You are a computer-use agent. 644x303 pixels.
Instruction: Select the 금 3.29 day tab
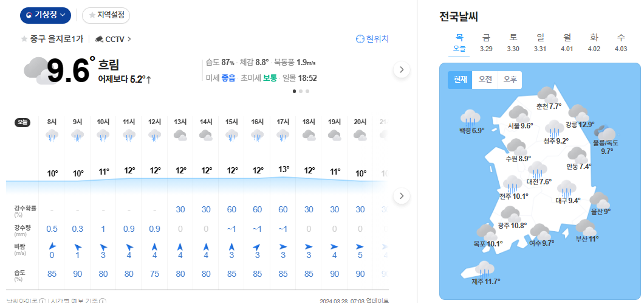[486, 43]
